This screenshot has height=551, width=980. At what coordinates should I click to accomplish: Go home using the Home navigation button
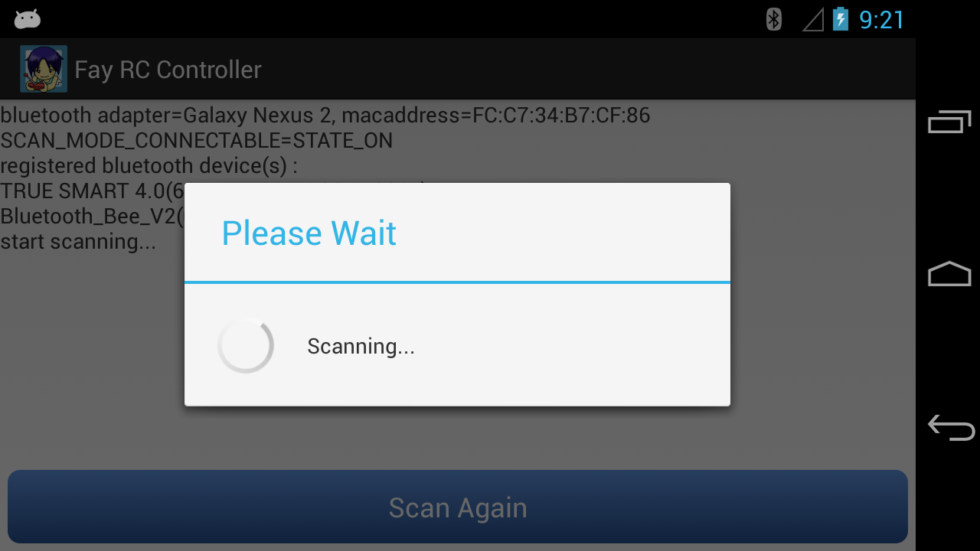click(949, 274)
